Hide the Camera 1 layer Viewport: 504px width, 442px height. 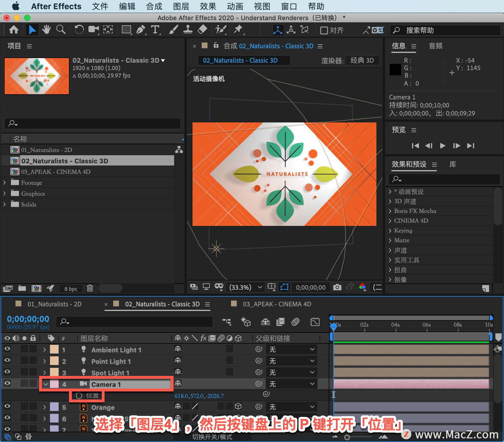[7, 383]
